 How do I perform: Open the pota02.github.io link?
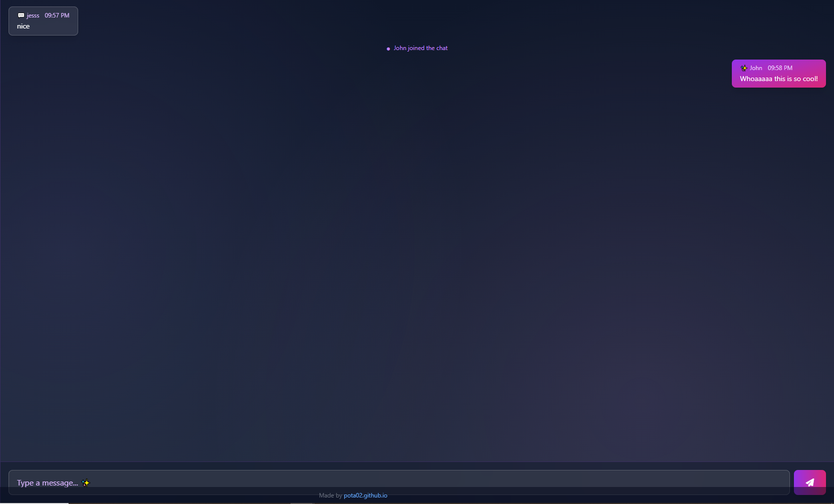click(x=365, y=495)
